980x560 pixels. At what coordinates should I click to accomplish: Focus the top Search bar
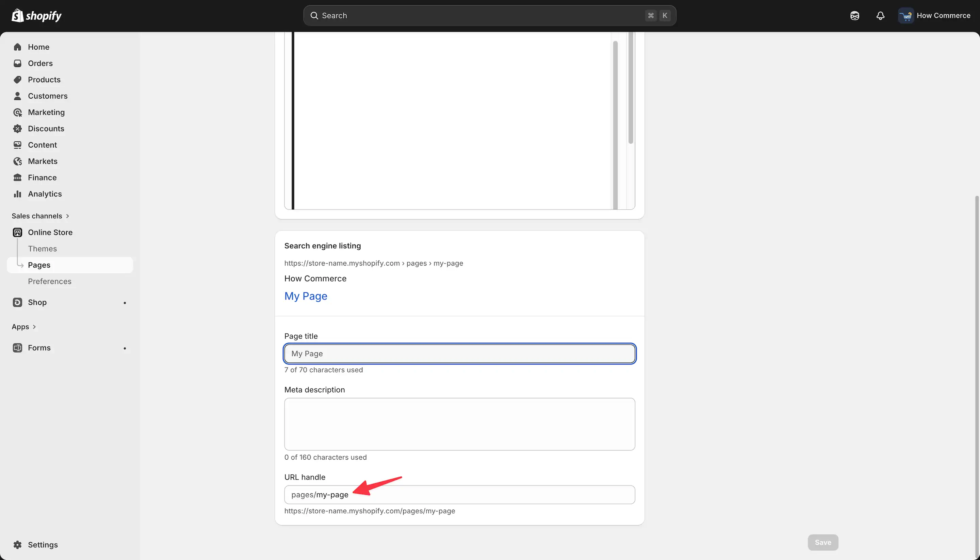(490, 15)
